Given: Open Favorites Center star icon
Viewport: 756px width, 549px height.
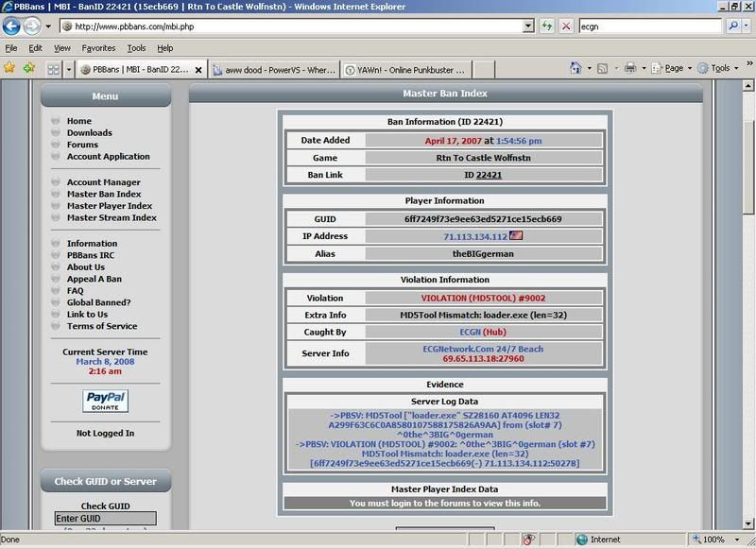Looking at the screenshot, I should tap(9, 68).
